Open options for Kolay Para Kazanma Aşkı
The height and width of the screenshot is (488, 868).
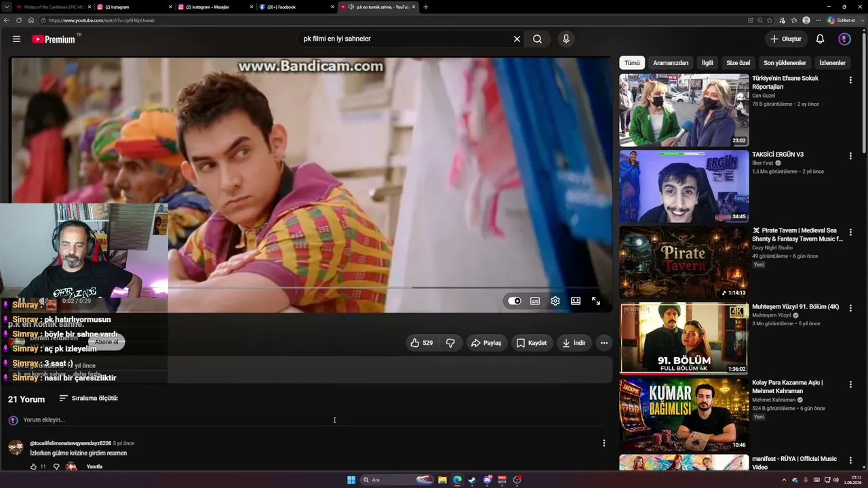pyautogui.click(x=850, y=384)
